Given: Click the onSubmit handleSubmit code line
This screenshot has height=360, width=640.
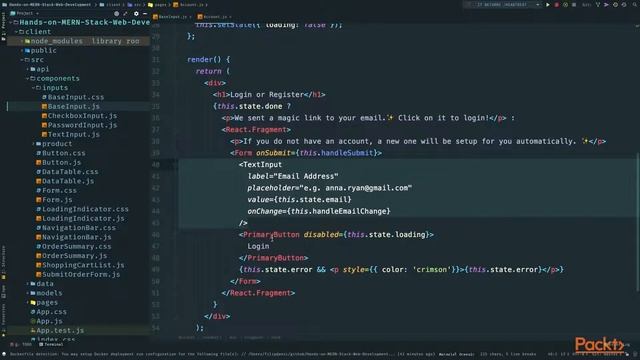Looking at the screenshot, I should tap(306, 153).
